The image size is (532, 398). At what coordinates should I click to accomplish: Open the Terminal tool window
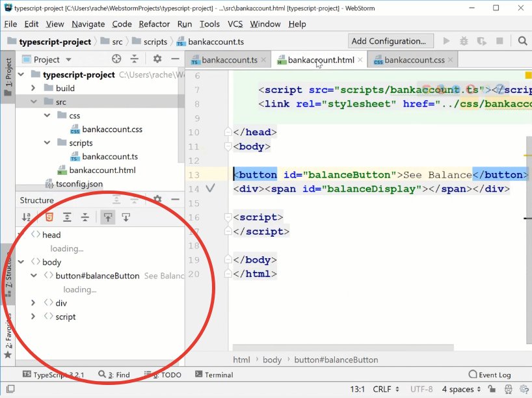pos(214,375)
